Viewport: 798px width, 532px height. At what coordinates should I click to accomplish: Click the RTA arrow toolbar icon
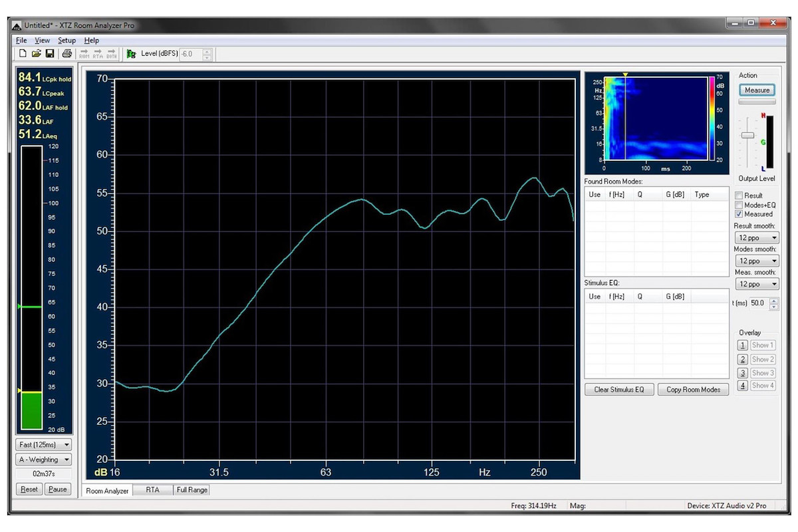point(98,54)
